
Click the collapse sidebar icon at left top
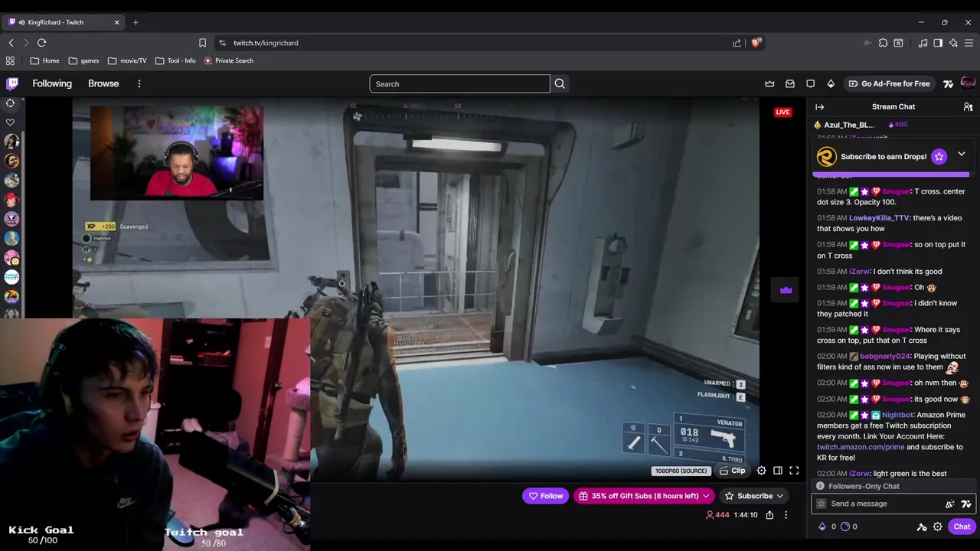[10, 103]
